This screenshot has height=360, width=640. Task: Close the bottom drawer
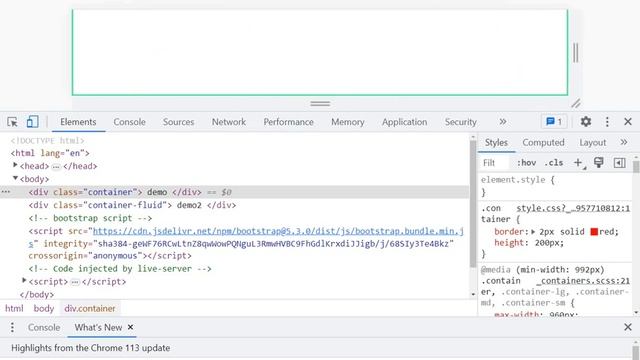coord(628,327)
